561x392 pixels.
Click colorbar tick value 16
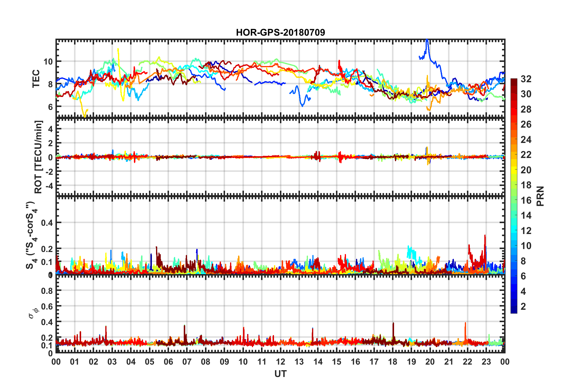click(x=526, y=200)
